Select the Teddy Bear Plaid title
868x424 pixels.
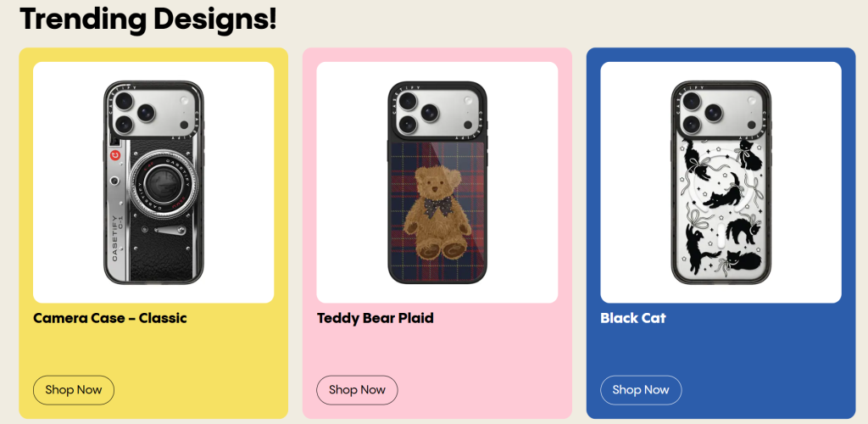coord(375,318)
